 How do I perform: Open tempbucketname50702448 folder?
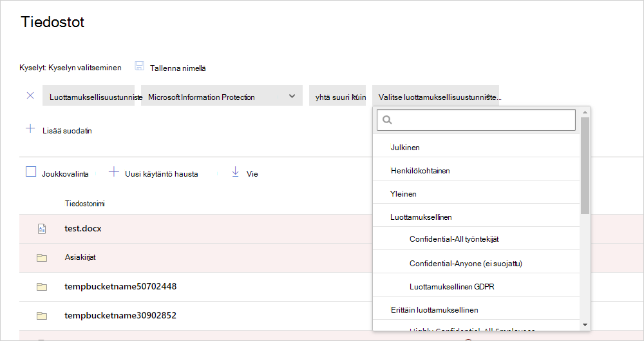(120, 286)
